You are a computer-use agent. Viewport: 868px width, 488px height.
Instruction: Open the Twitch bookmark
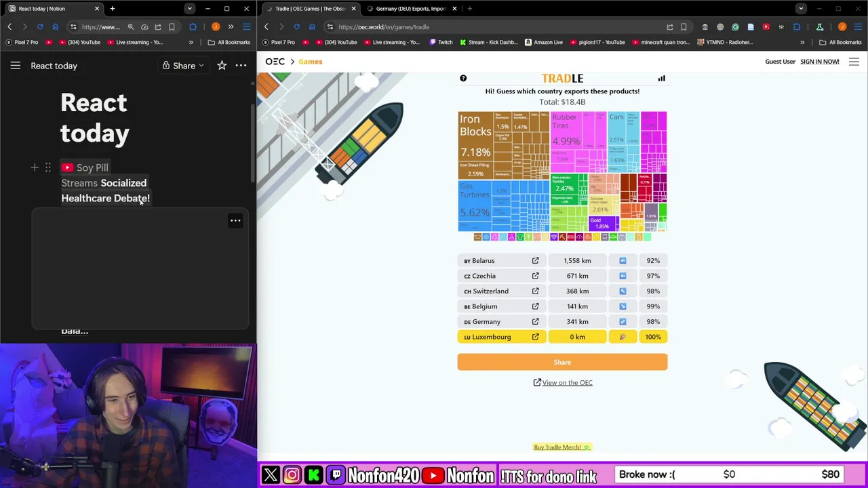pyautogui.click(x=441, y=42)
